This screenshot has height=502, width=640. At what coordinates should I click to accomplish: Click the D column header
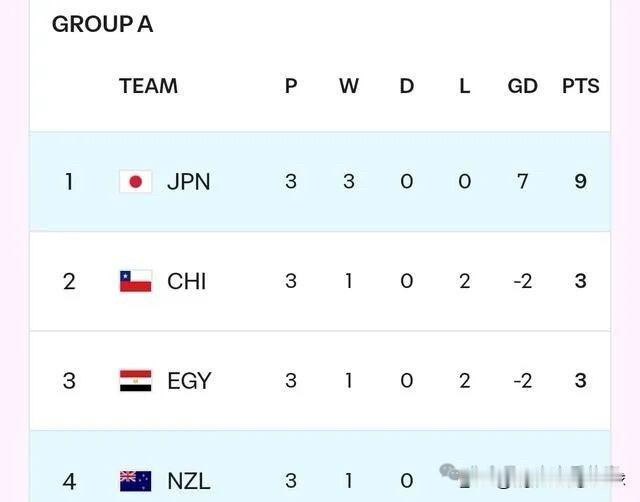point(406,86)
